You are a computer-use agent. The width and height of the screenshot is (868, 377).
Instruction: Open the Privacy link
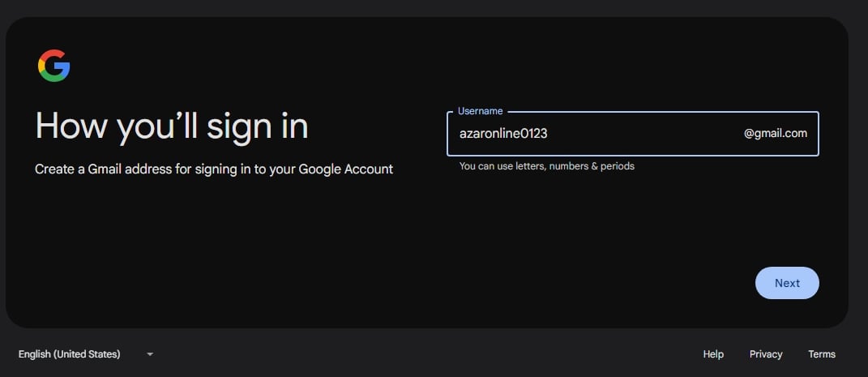point(766,354)
